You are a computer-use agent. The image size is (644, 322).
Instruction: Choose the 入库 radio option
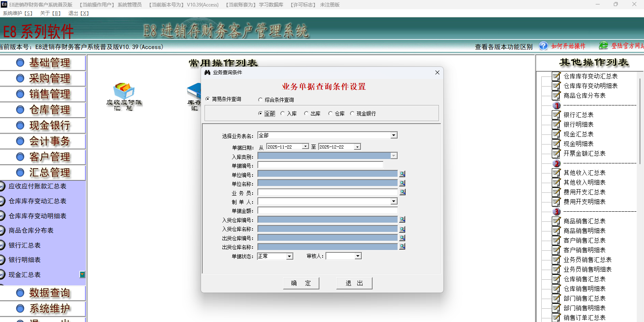click(x=283, y=114)
